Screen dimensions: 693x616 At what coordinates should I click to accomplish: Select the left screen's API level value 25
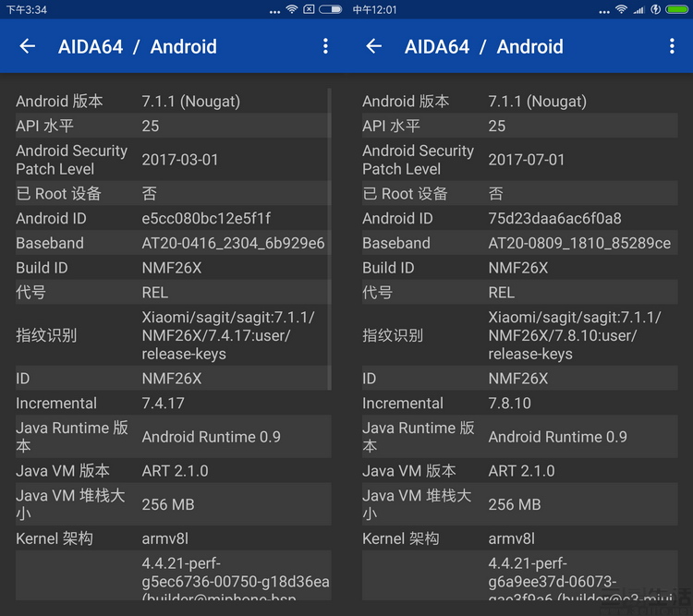tap(151, 126)
